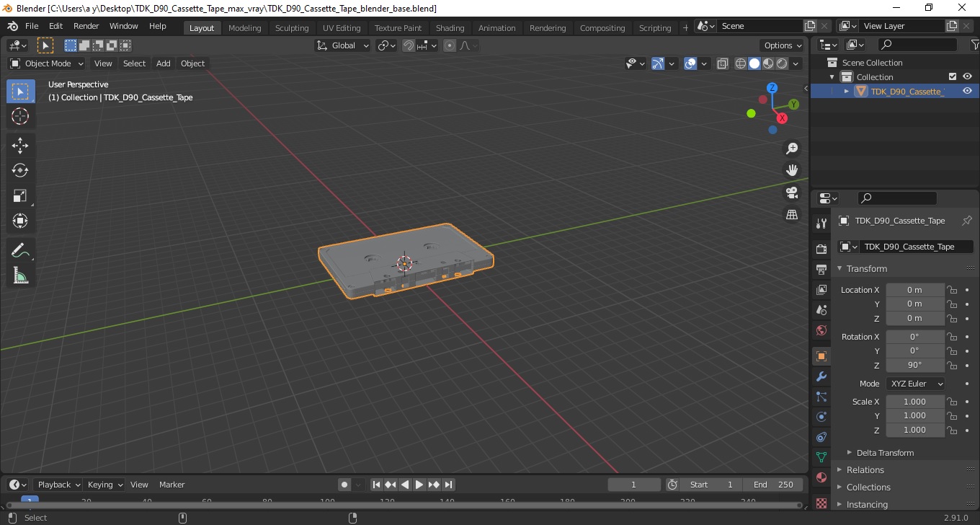Open the viewport Add menu
This screenshot has height=525, width=980.
(164, 63)
